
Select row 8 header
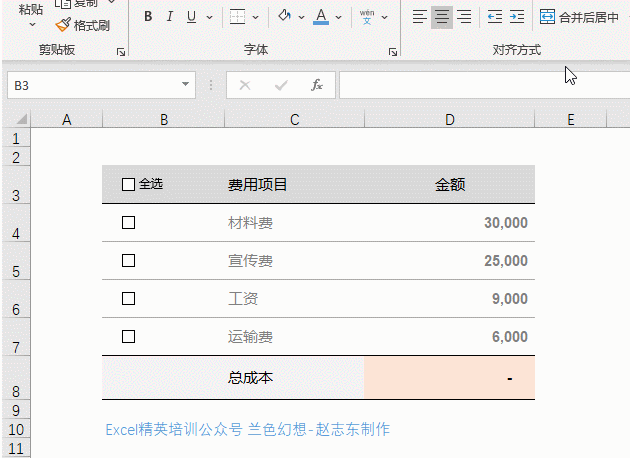[14, 391]
